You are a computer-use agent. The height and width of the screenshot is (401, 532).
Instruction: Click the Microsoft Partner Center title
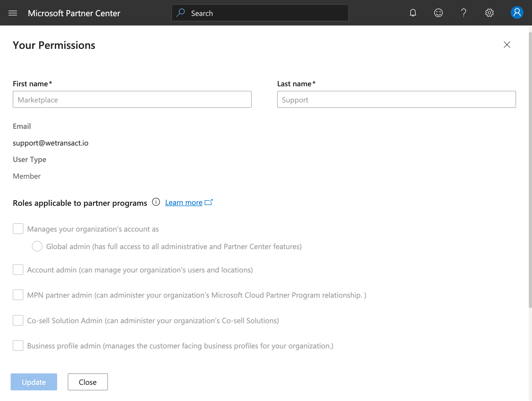pos(74,13)
